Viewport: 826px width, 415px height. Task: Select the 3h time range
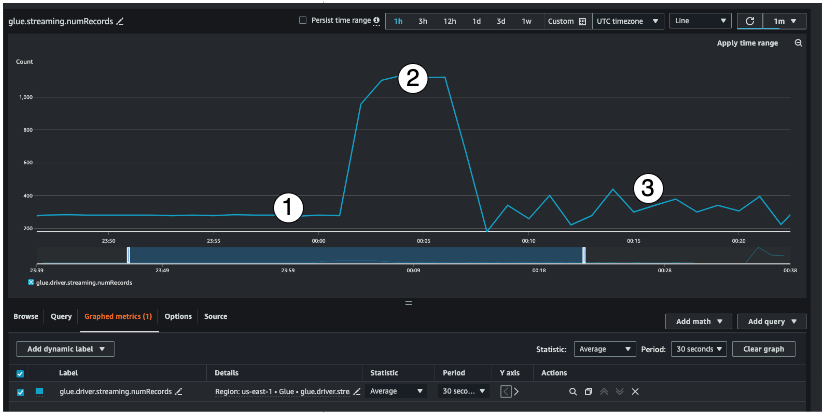point(423,20)
